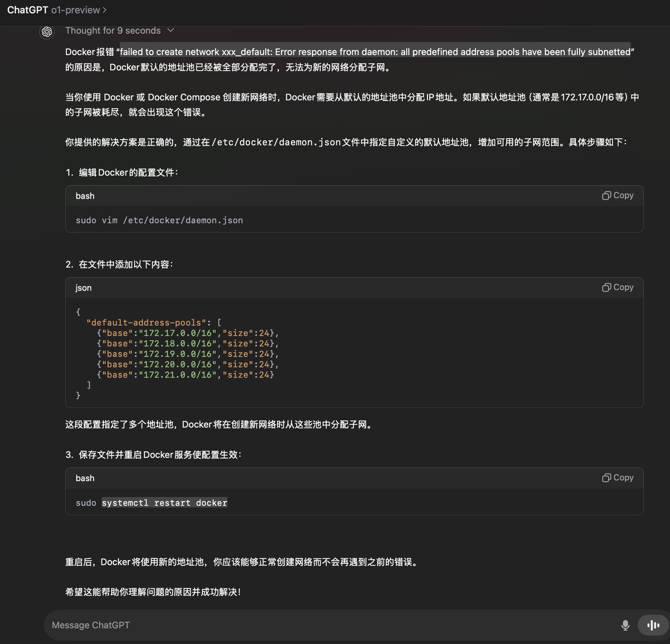
Task: Click the line with base 172.17.0.0/16
Action: [188, 333]
